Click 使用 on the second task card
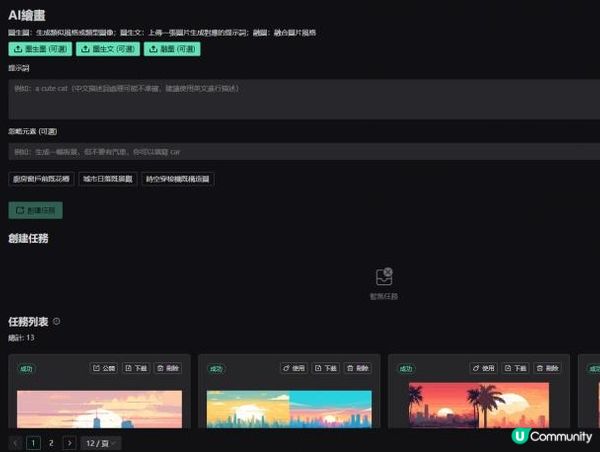 click(293, 368)
